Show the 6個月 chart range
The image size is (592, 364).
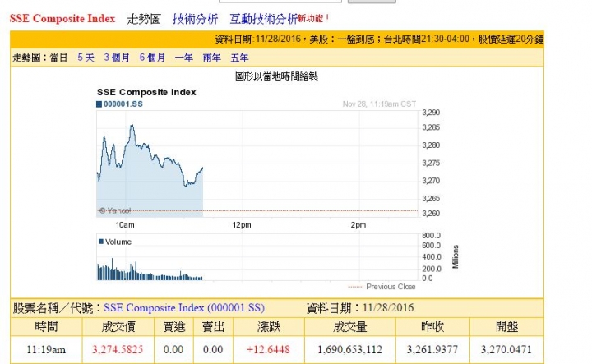point(152,58)
